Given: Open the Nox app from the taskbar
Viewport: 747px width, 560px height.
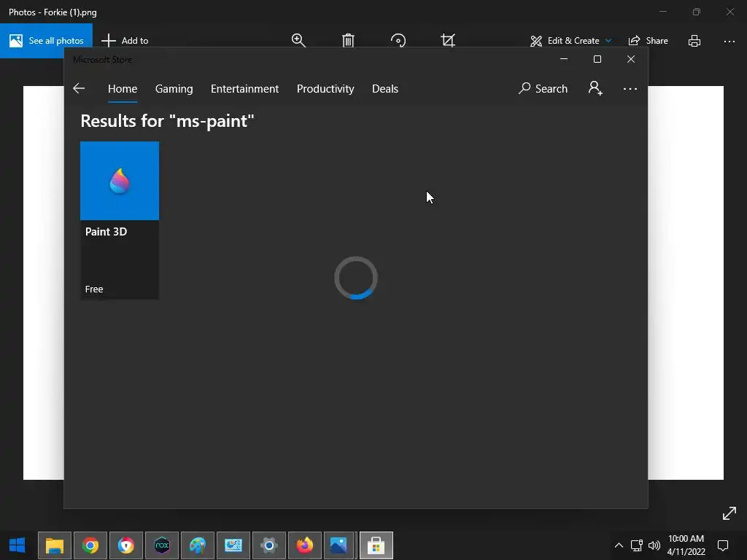Looking at the screenshot, I should point(162,545).
